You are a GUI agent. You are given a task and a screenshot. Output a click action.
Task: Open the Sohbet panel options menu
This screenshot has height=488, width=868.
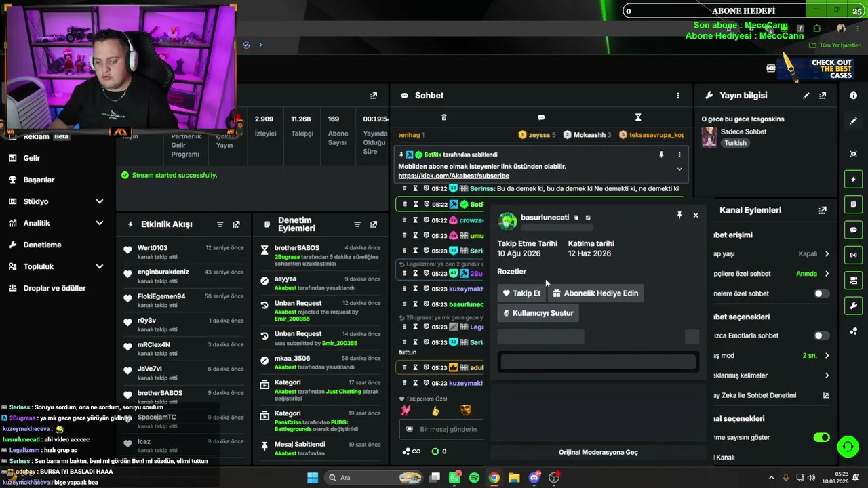[677, 96]
